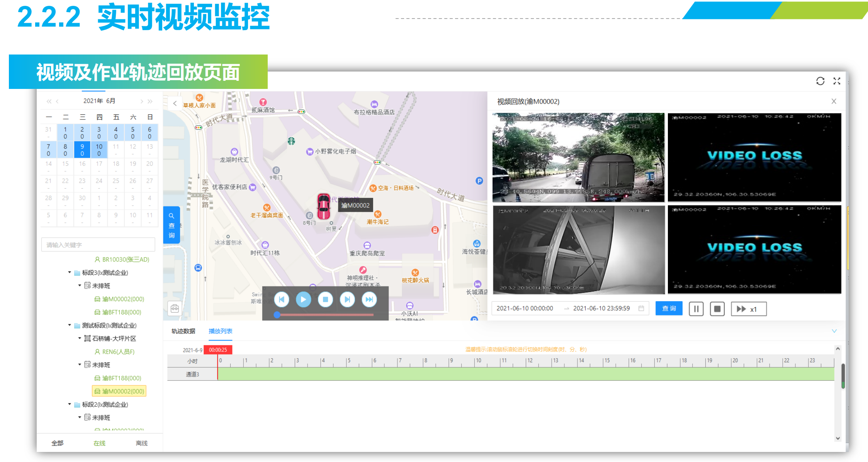Screen dimensions: 868x462
Task: Open the calendar date picker icon
Action: [x=641, y=308]
